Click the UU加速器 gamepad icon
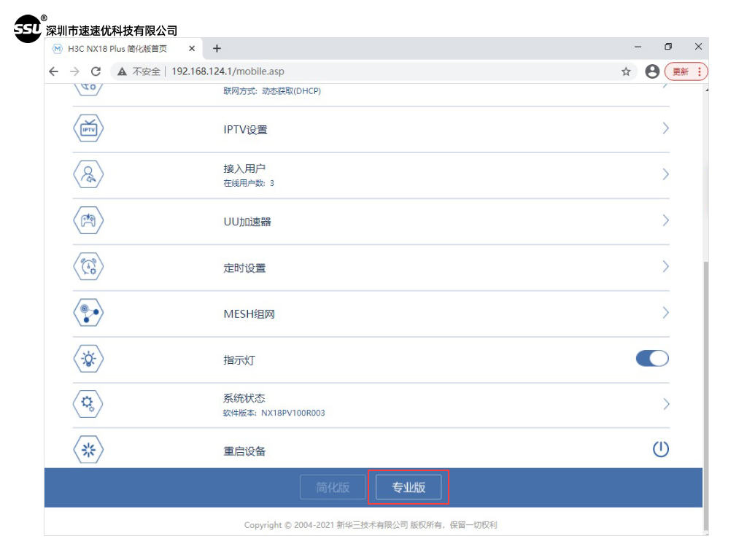Viewport: 747px width, 560px height. point(88,221)
